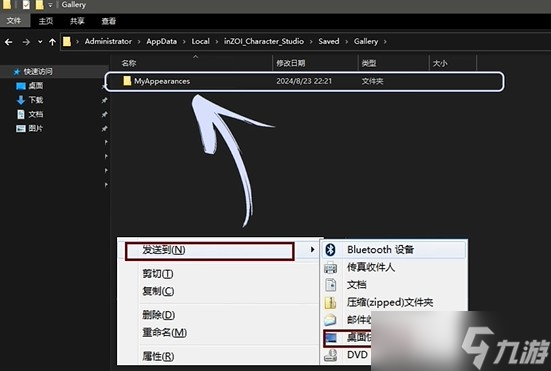Open 快速访问 in the navigation pane
Image resolution: width=551 pixels, height=371 pixels.
click(38, 72)
